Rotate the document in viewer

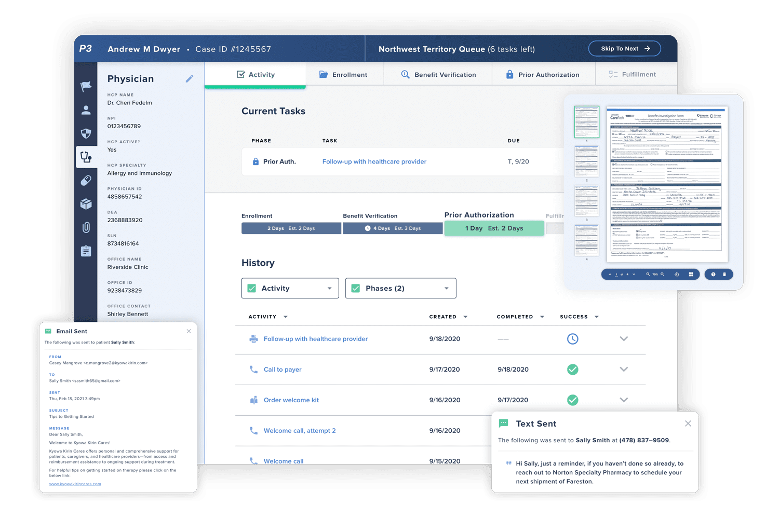[x=677, y=274]
